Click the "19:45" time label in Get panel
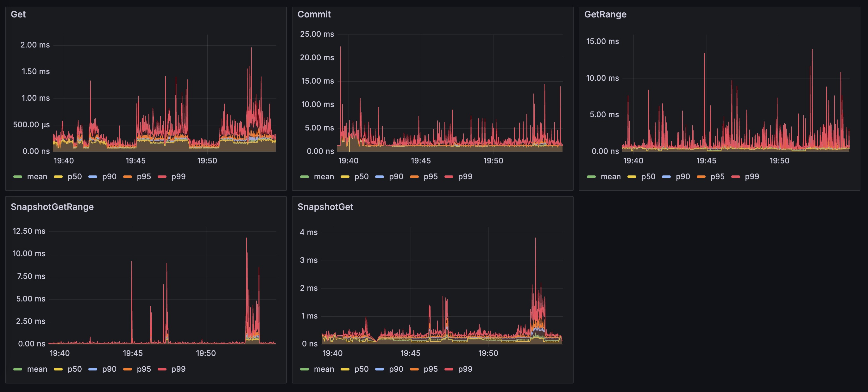The image size is (868, 392). 135,161
